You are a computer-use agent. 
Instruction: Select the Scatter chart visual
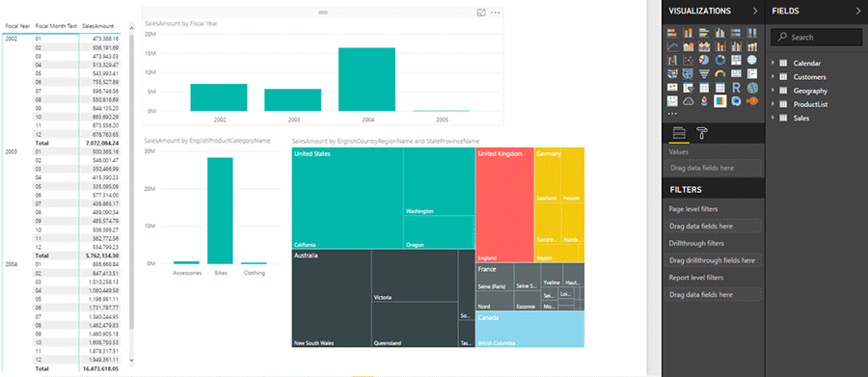click(x=688, y=60)
